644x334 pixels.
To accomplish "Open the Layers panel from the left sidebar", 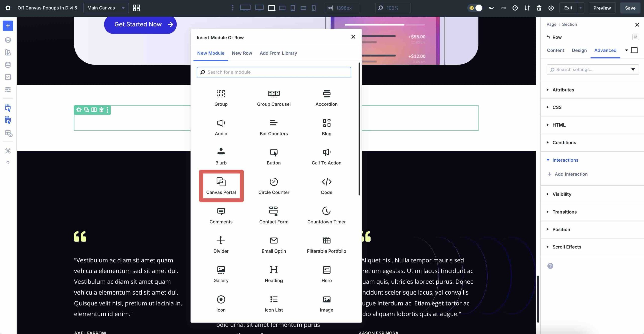I will 8,40.
